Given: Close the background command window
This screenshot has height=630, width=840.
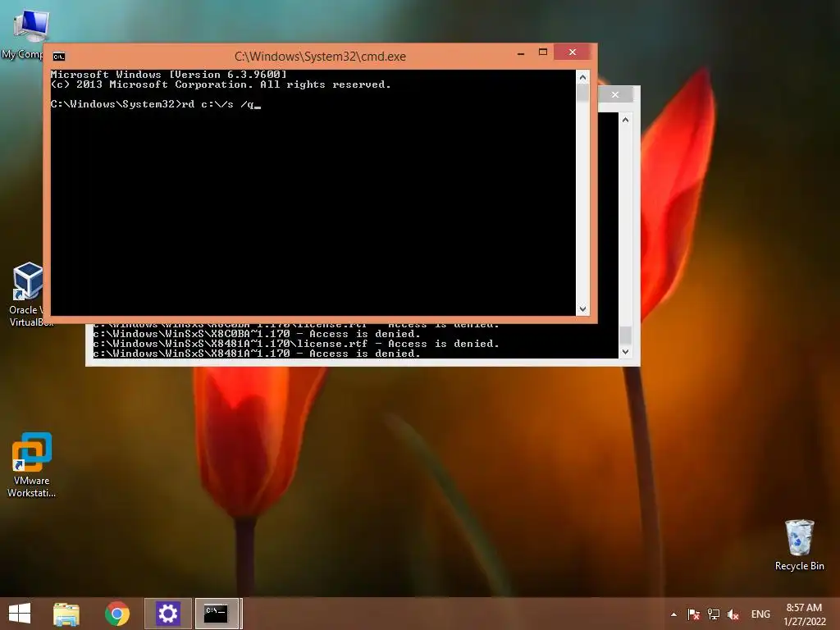Looking at the screenshot, I should [615, 94].
